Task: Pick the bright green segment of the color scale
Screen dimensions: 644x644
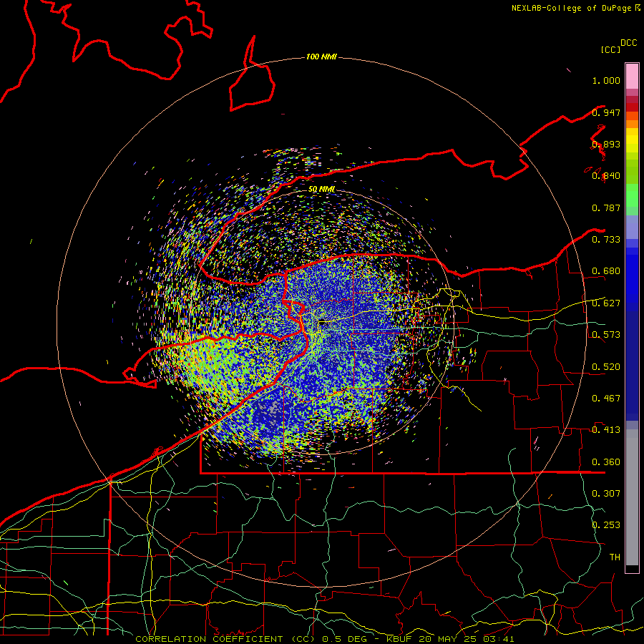Action: coord(632,195)
